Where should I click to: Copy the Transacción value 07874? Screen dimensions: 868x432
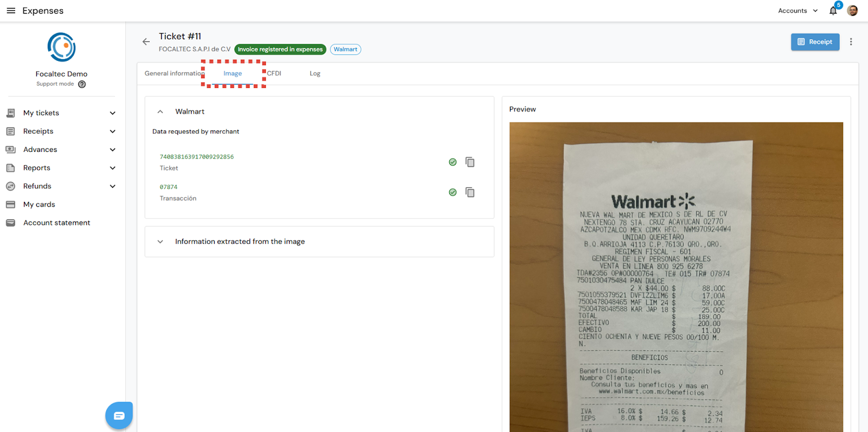[x=470, y=193]
